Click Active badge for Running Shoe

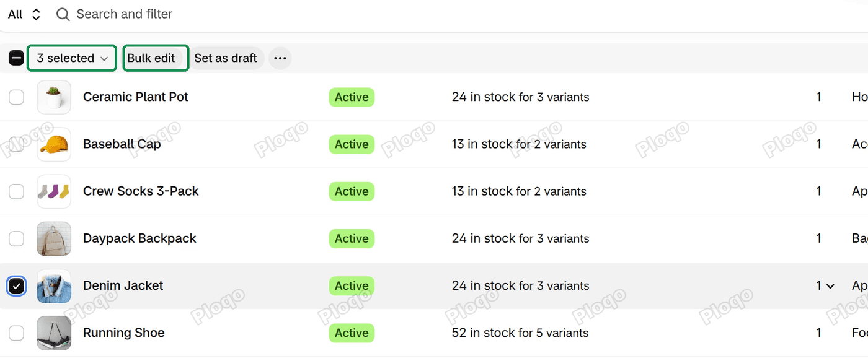pyautogui.click(x=352, y=333)
